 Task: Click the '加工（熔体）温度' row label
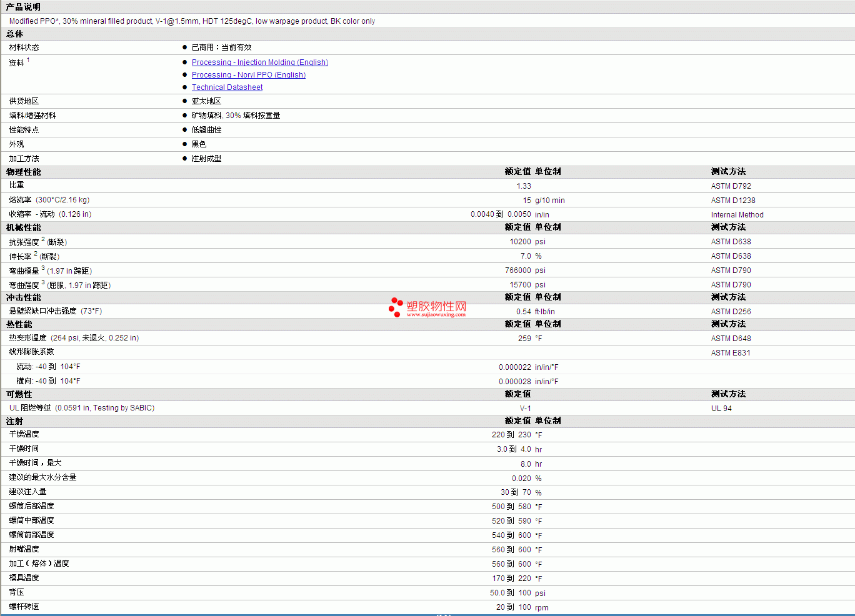39,564
